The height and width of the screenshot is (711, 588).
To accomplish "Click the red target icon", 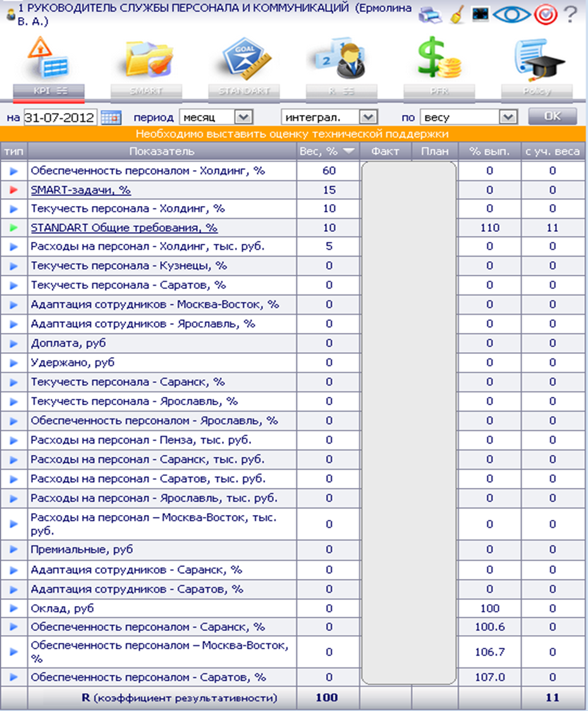I will tap(546, 15).
